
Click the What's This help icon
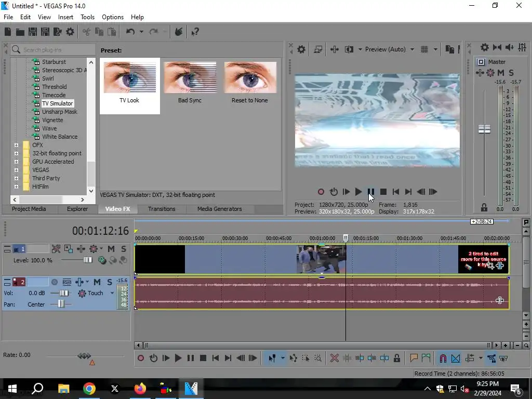[195, 32]
